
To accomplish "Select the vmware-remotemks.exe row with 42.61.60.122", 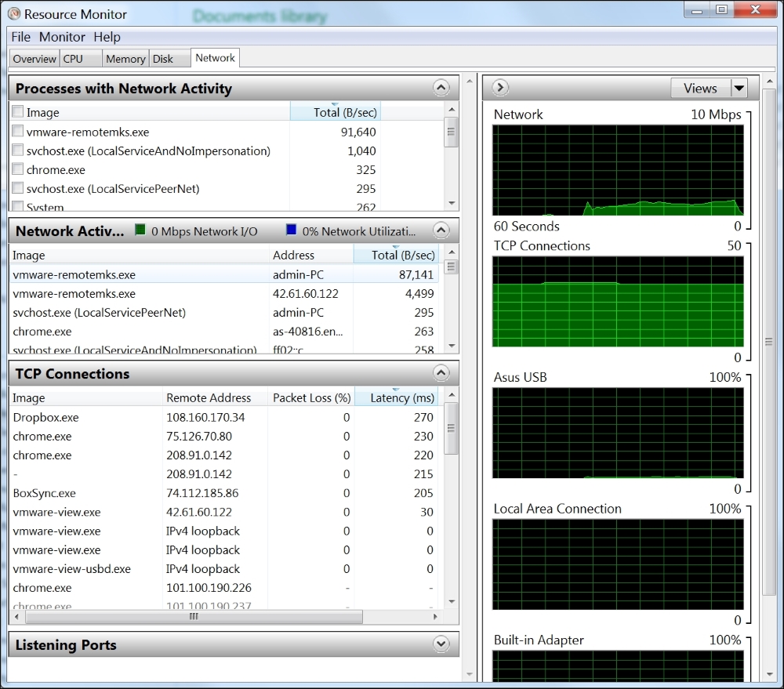I will (224, 293).
